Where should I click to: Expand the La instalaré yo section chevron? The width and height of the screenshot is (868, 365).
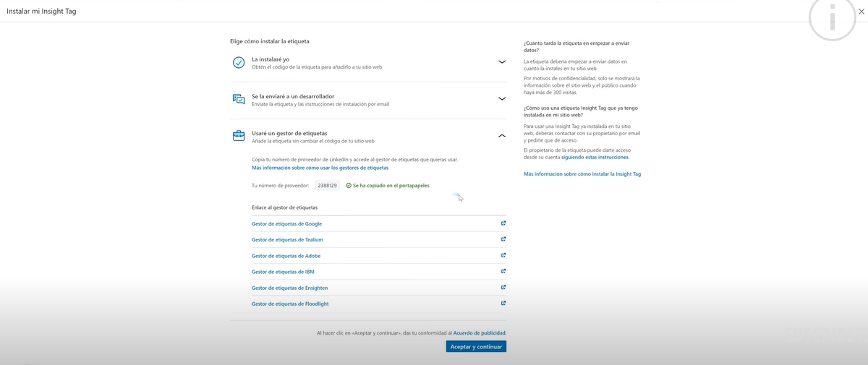(502, 62)
